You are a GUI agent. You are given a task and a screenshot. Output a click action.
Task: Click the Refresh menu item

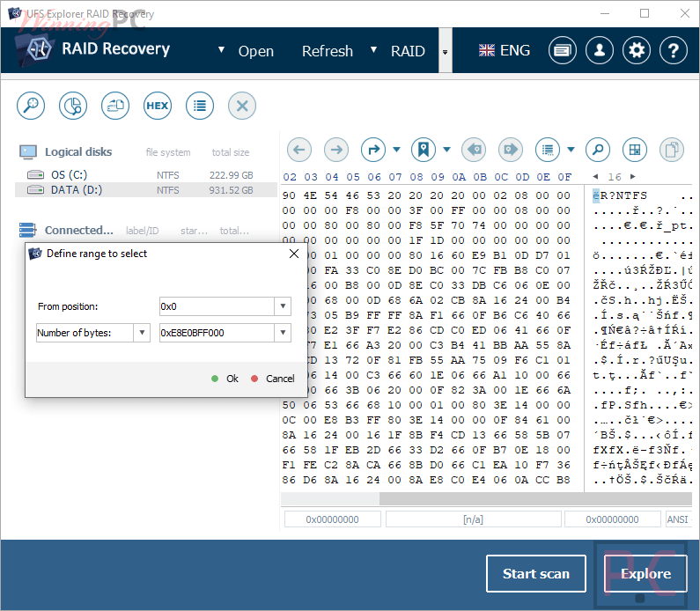coord(328,51)
